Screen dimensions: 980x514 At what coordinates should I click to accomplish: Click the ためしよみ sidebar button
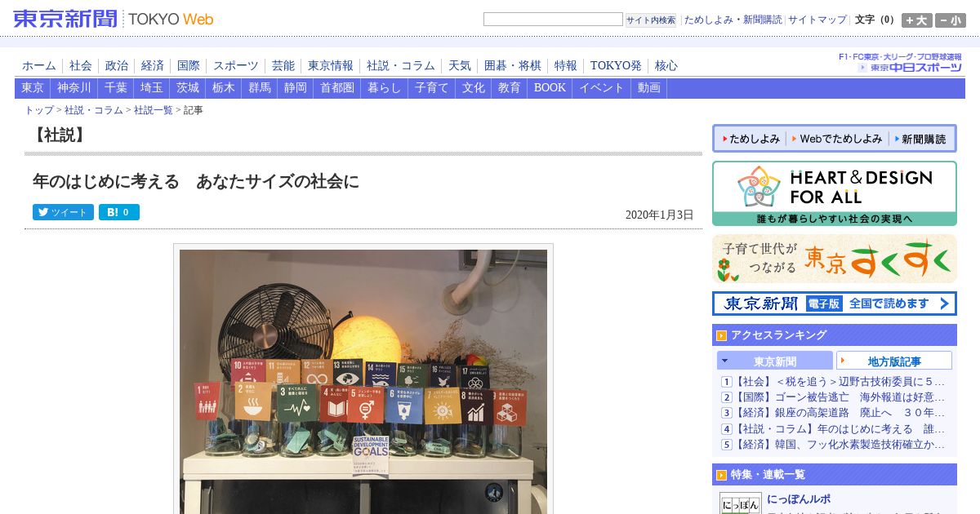(751, 139)
